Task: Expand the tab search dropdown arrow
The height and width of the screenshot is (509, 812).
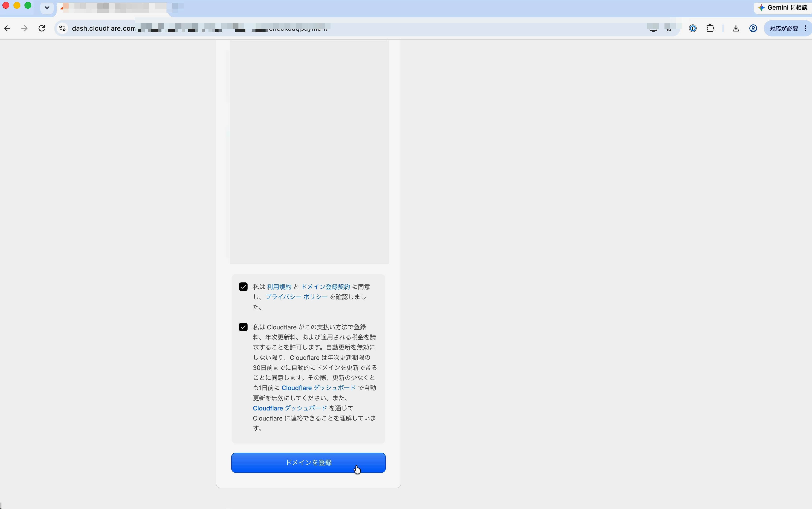Action: click(x=47, y=7)
